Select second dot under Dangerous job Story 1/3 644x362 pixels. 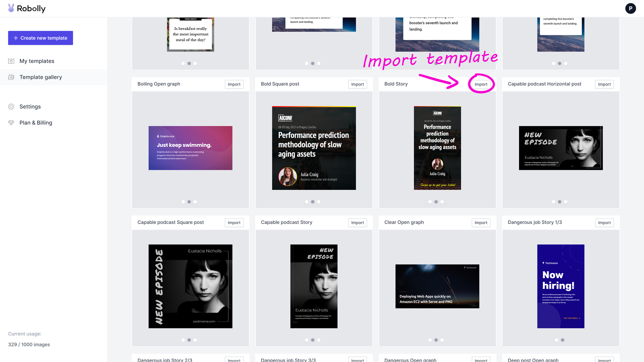(563, 340)
